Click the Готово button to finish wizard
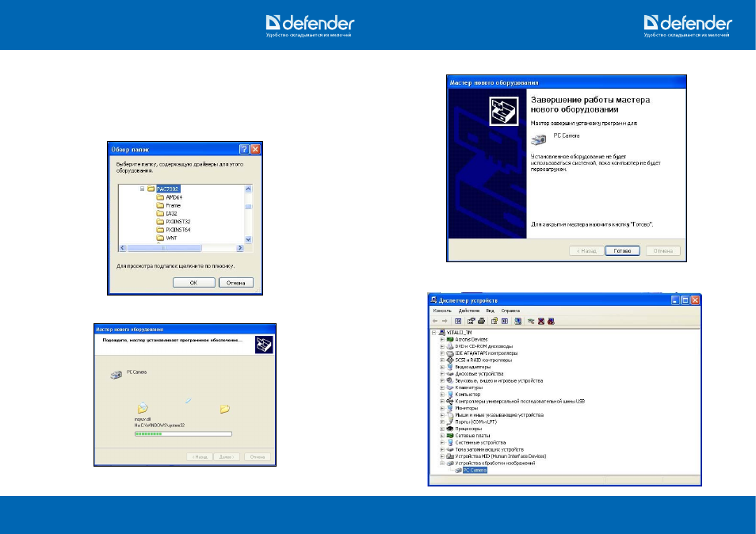The height and width of the screenshot is (534, 756). click(622, 250)
